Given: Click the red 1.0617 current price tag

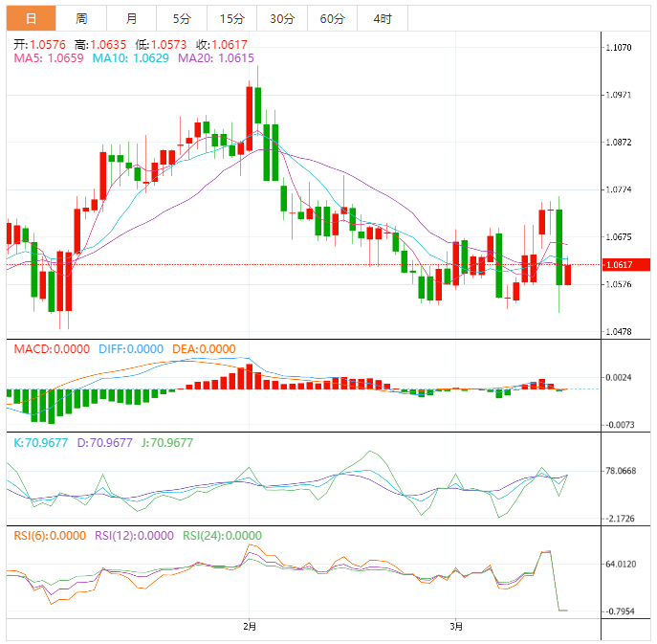Looking at the screenshot, I should pyautogui.click(x=620, y=264).
